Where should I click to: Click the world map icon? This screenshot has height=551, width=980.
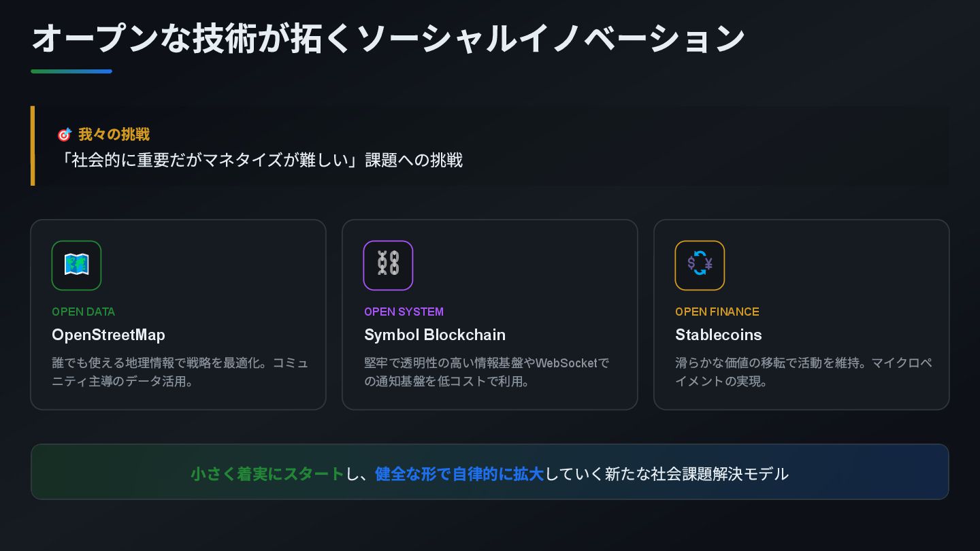76,265
